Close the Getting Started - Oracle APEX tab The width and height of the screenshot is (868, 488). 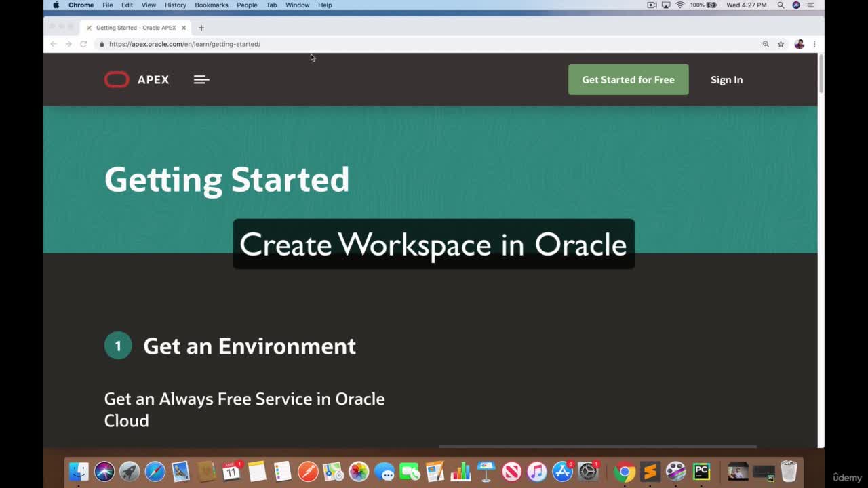tap(183, 28)
